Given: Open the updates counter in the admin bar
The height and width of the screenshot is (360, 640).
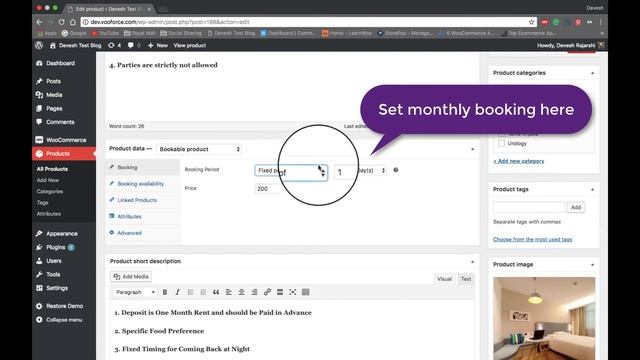Looking at the screenshot, I should click(x=114, y=45).
